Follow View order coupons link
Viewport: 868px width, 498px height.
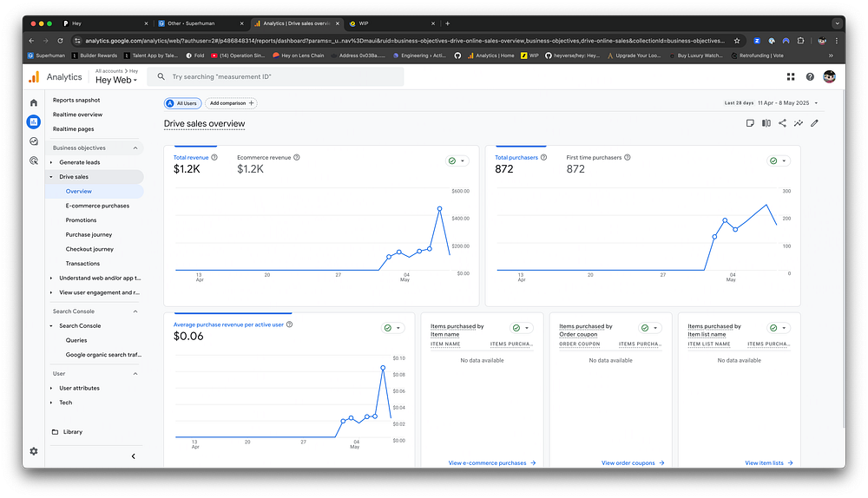click(x=633, y=463)
